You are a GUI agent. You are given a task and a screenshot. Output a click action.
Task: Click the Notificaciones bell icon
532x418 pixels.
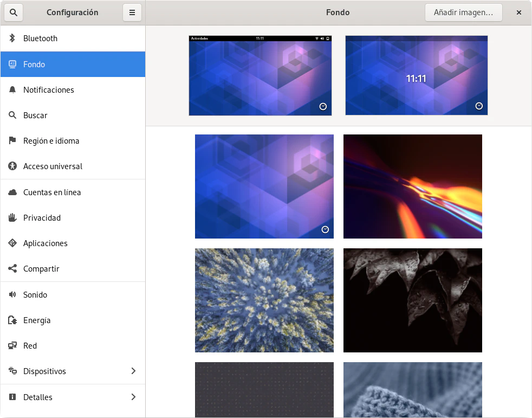(12, 90)
